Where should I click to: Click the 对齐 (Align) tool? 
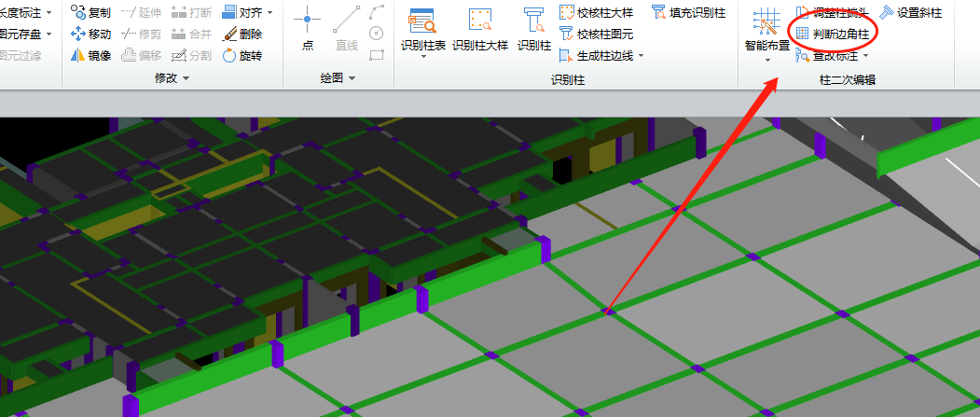point(242,12)
